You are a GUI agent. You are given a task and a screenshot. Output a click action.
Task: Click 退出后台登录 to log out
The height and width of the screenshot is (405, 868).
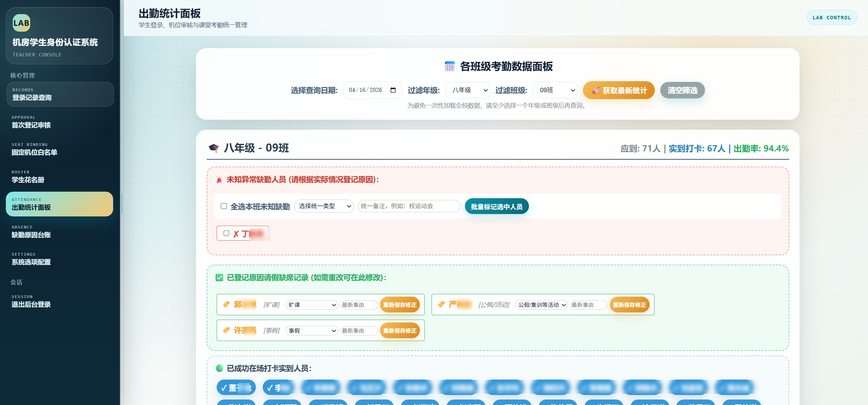coord(60,301)
